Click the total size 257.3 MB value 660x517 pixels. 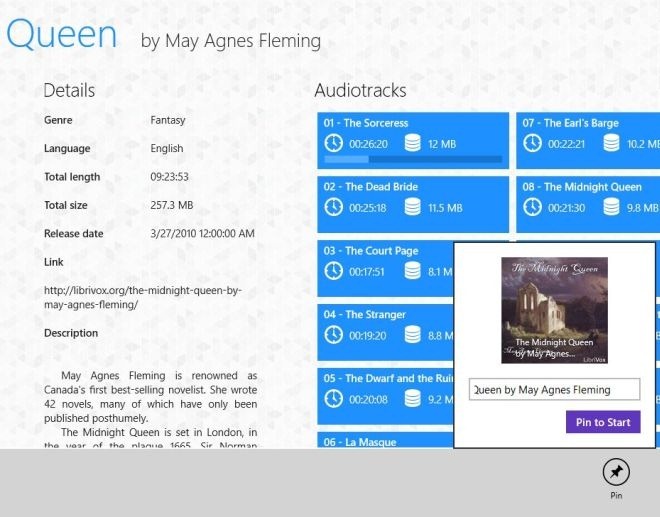click(172, 205)
